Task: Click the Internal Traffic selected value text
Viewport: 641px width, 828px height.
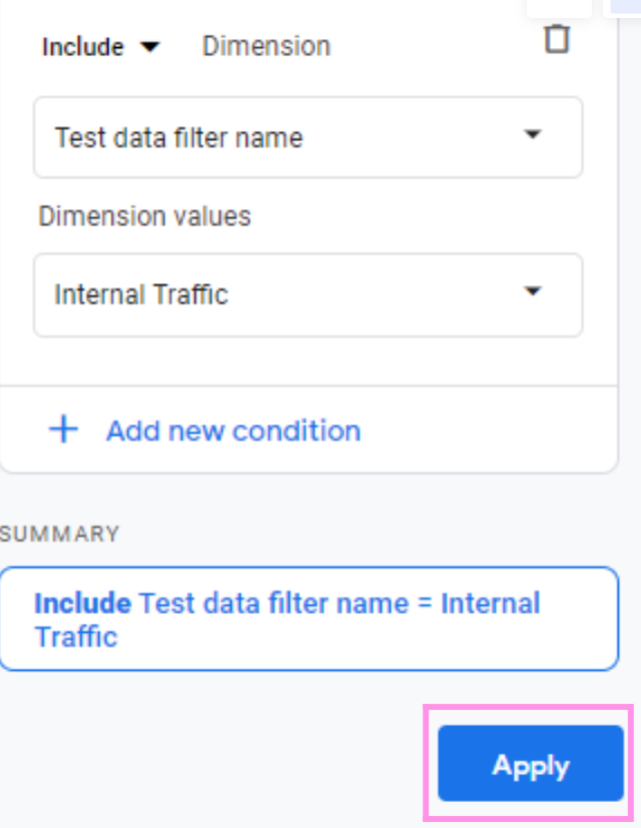Action: [x=141, y=294]
